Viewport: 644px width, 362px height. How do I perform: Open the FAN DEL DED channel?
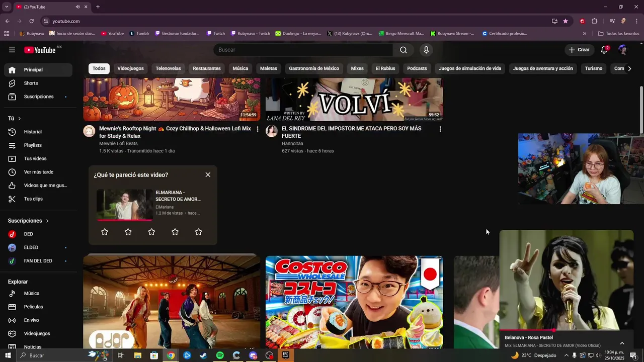click(38, 261)
